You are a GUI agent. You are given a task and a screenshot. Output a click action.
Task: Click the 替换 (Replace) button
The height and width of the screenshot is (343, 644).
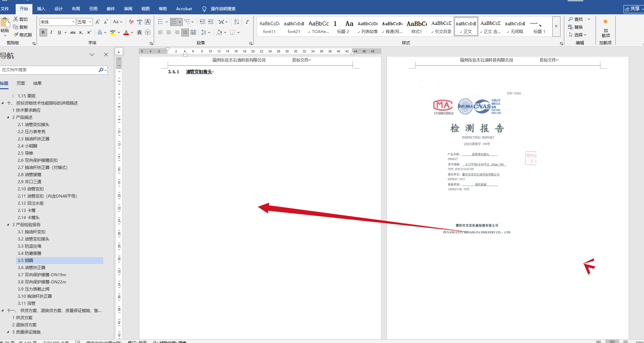coord(575,27)
